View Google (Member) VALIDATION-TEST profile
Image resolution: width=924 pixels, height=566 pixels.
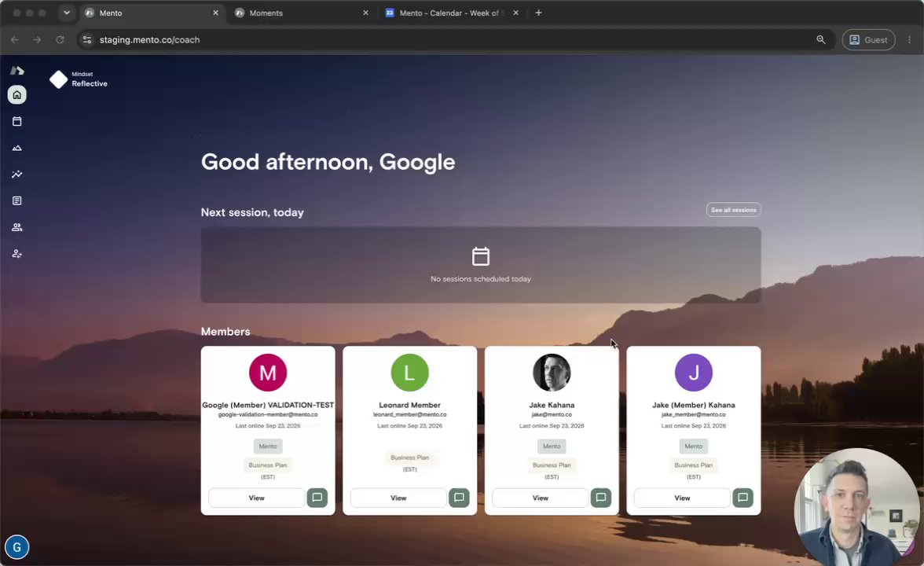(x=256, y=498)
